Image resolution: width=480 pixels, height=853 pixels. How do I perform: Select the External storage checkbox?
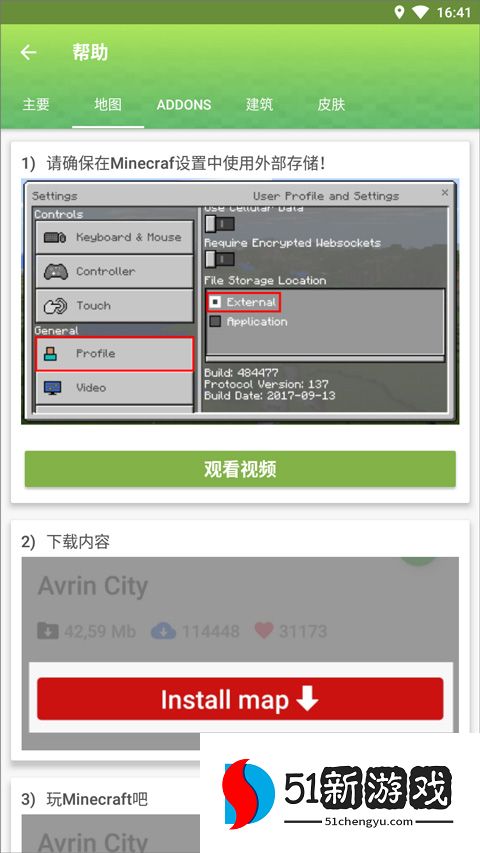point(216,302)
